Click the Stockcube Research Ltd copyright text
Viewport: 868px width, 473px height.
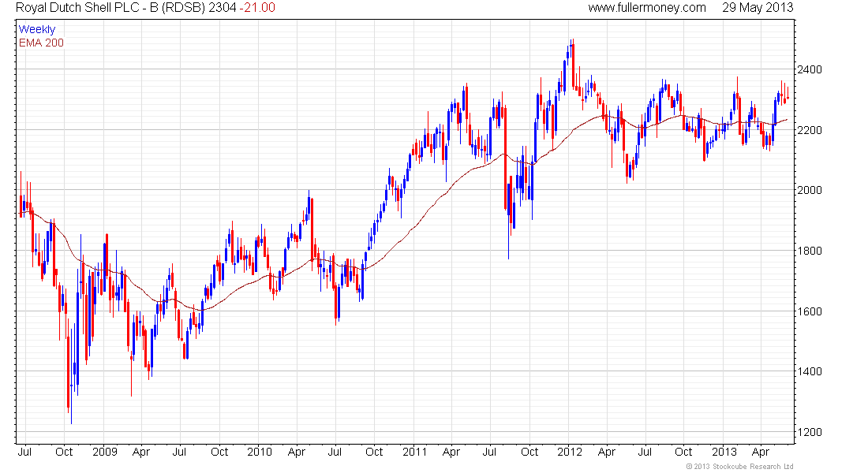point(739,467)
